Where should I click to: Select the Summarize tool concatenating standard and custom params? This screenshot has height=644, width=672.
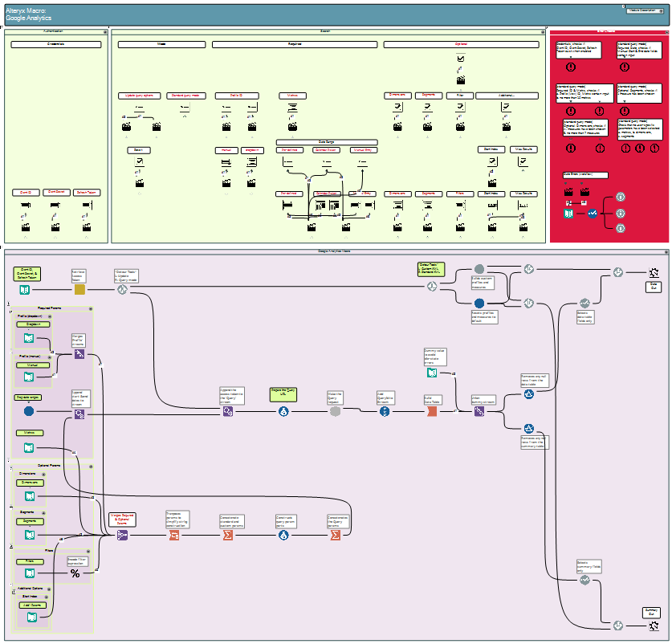tap(228, 535)
